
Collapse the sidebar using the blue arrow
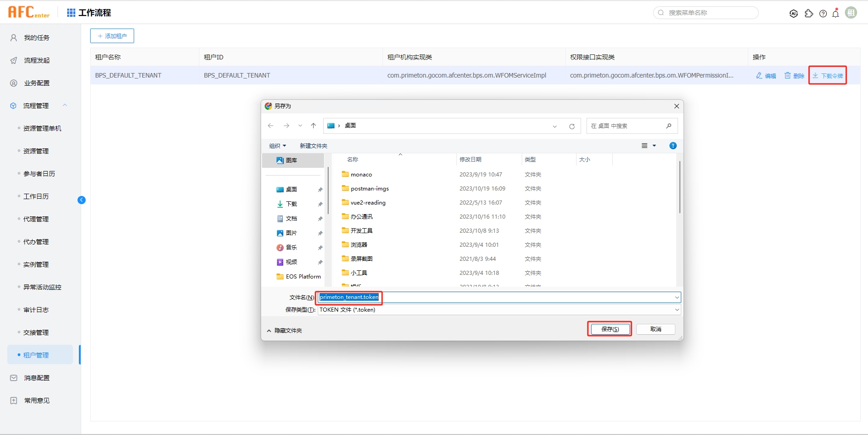(x=81, y=200)
